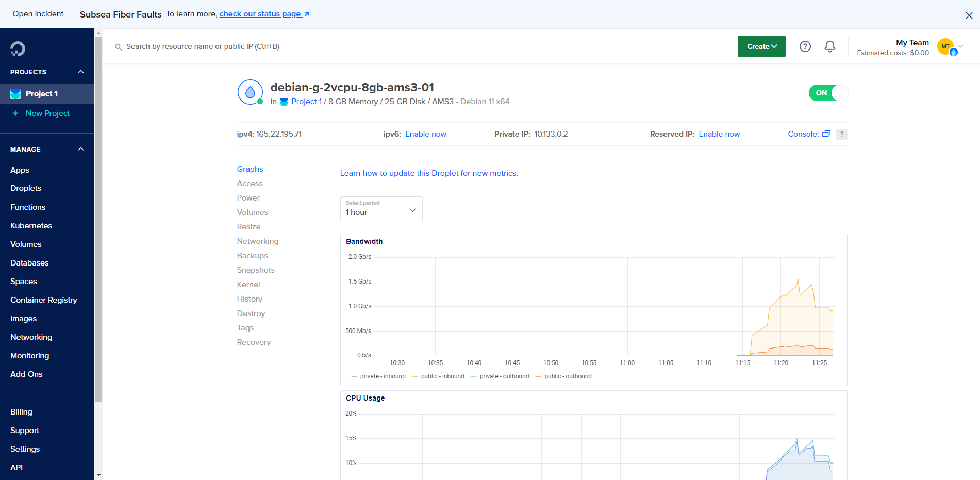
Task: Open the Snapshots tab
Action: [x=256, y=270]
